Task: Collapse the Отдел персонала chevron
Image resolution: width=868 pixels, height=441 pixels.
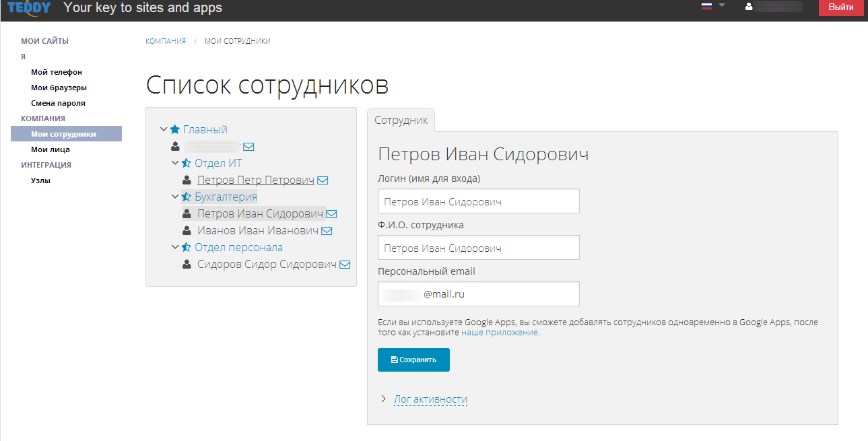Action: tap(175, 247)
